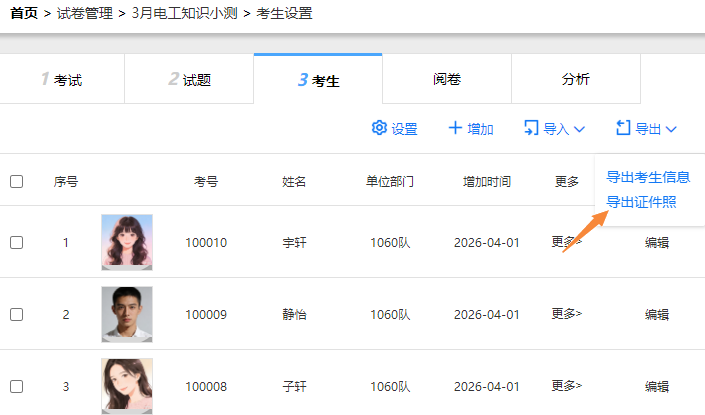This screenshot has height=415, width=705.
Task: Click the gear settings icon
Action: coord(379,128)
